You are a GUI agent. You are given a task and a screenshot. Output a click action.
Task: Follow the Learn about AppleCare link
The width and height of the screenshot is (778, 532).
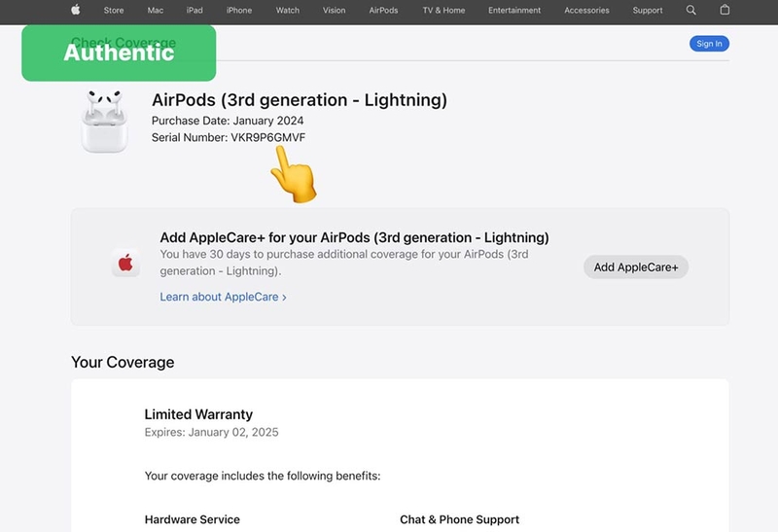(x=223, y=297)
